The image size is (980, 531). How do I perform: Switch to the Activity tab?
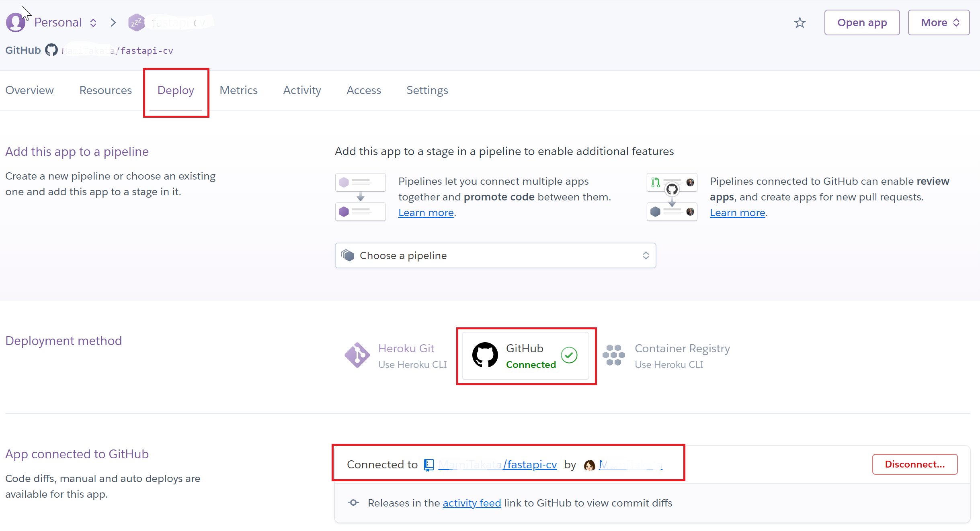pos(302,90)
